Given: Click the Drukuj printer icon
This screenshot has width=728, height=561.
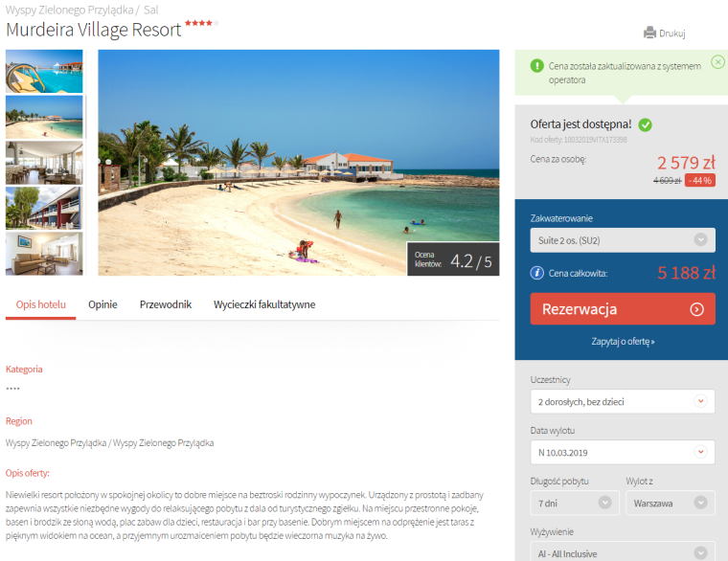Looking at the screenshot, I should coord(649,33).
